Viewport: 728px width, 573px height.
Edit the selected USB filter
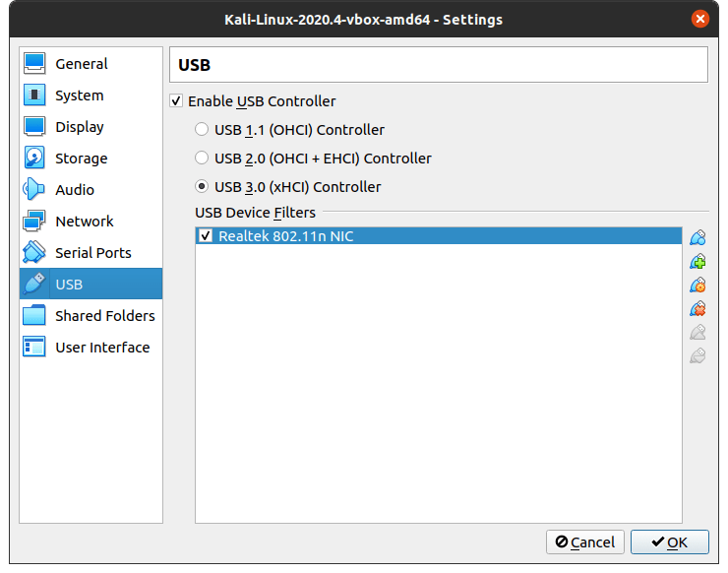698,285
